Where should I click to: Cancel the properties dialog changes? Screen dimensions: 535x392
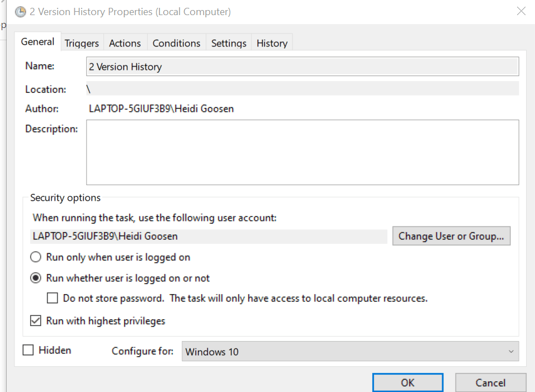490,382
